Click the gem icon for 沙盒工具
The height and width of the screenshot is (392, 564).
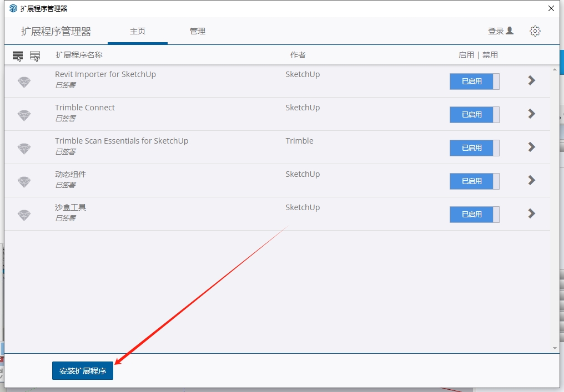24,215
